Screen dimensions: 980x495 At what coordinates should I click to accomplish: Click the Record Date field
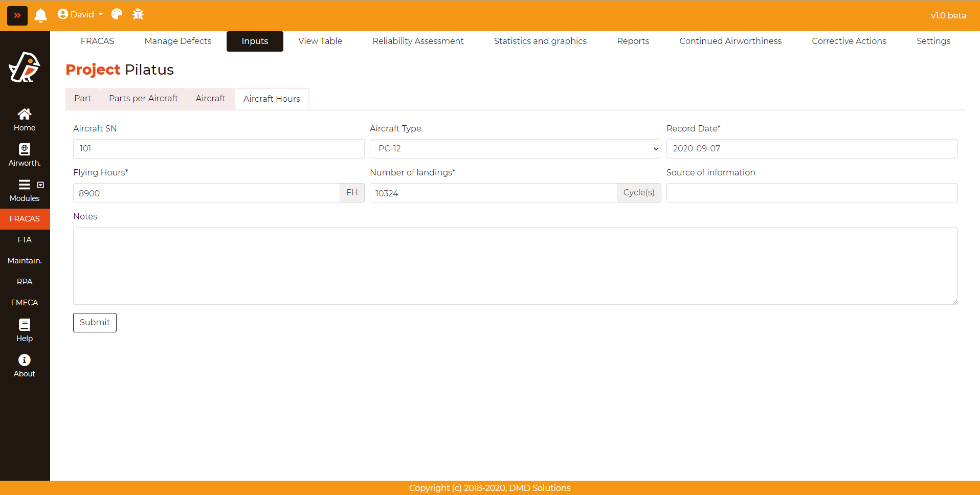(812, 149)
